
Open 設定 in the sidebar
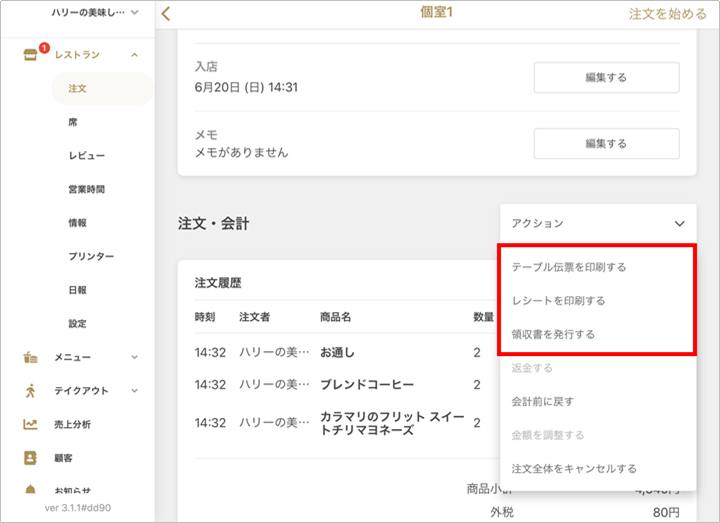78,324
